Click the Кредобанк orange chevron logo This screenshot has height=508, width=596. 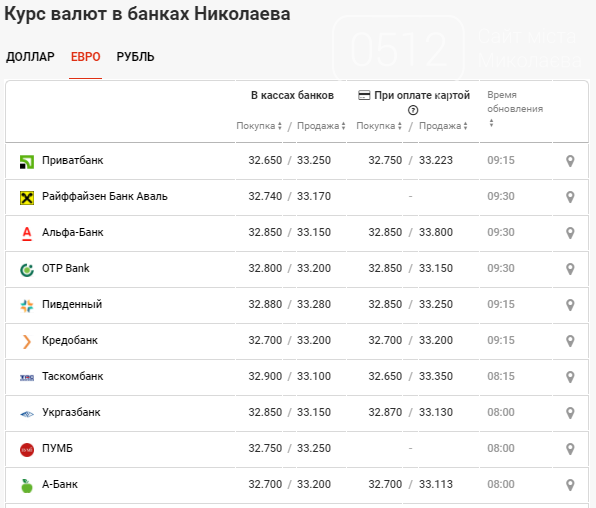point(27,341)
